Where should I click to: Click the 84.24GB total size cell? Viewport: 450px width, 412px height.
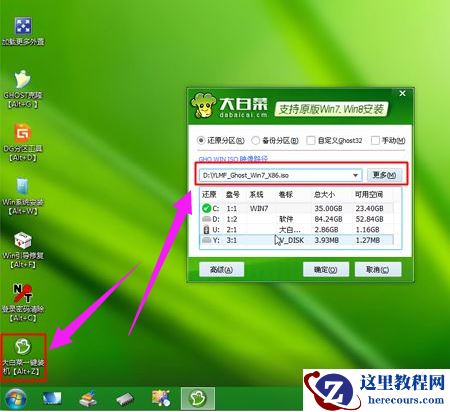pos(329,219)
